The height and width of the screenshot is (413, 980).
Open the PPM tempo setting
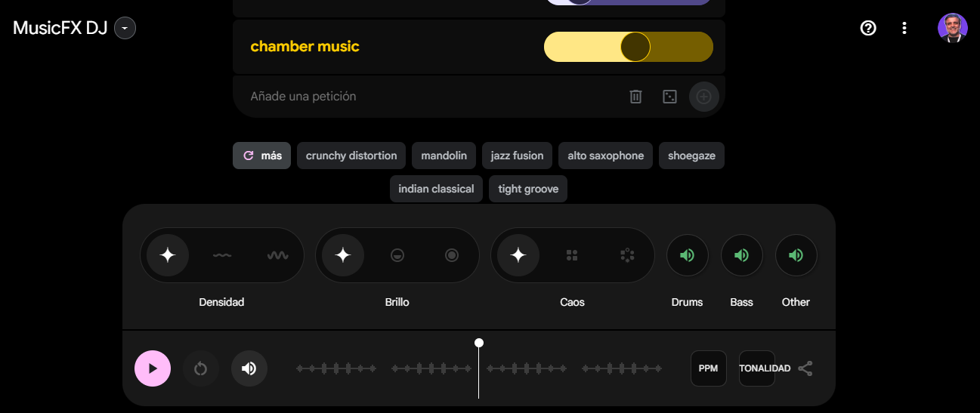(709, 368)
